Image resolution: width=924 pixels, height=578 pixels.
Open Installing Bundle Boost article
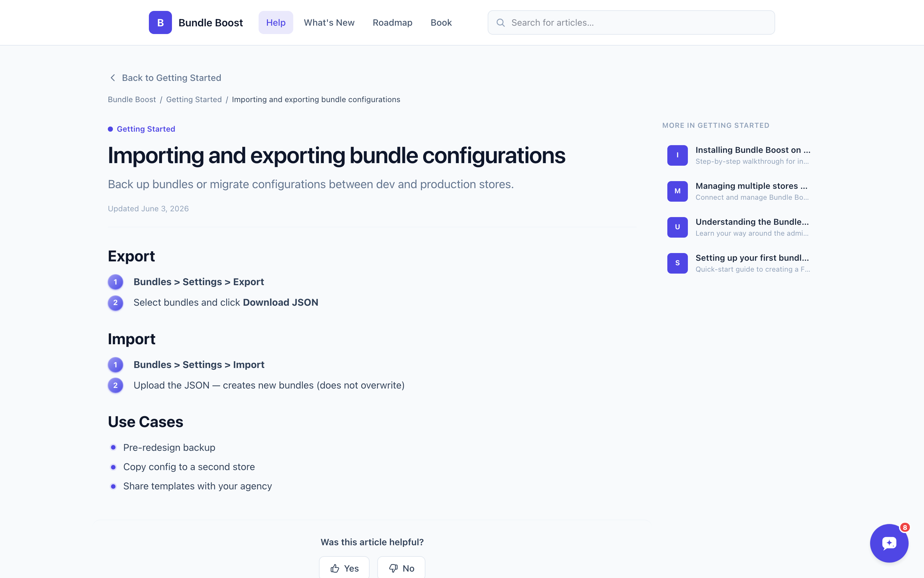[x=739, y=155]
